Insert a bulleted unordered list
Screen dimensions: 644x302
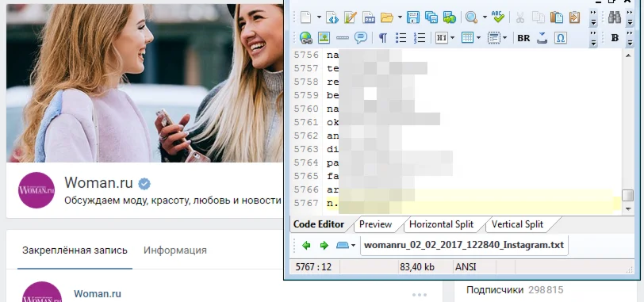[x=401, y=38]
